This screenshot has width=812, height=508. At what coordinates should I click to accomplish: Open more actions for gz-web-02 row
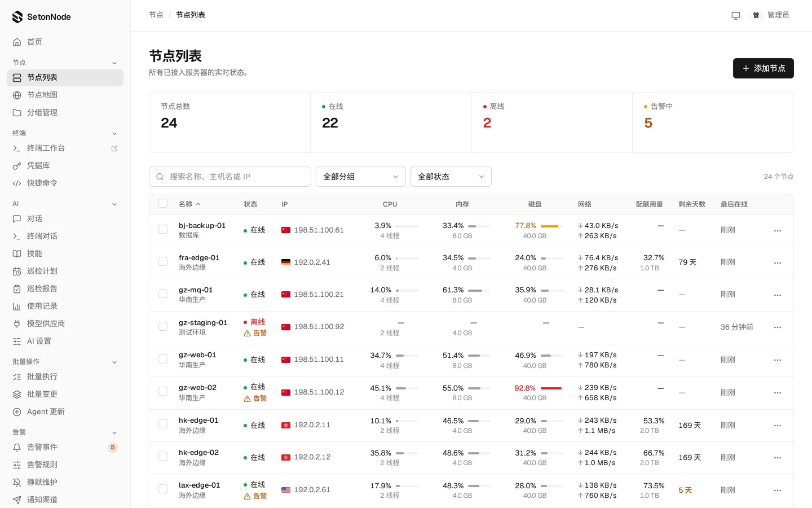(778, 393)
